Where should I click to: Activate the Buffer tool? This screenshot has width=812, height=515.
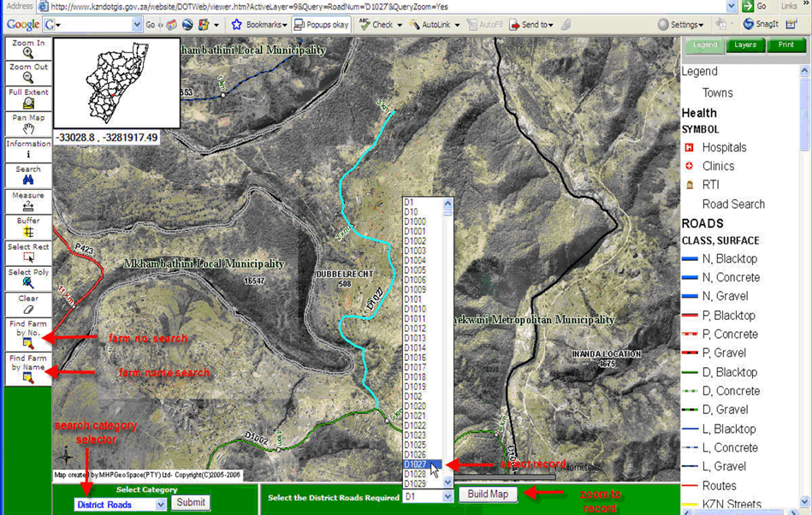point(28,227)
